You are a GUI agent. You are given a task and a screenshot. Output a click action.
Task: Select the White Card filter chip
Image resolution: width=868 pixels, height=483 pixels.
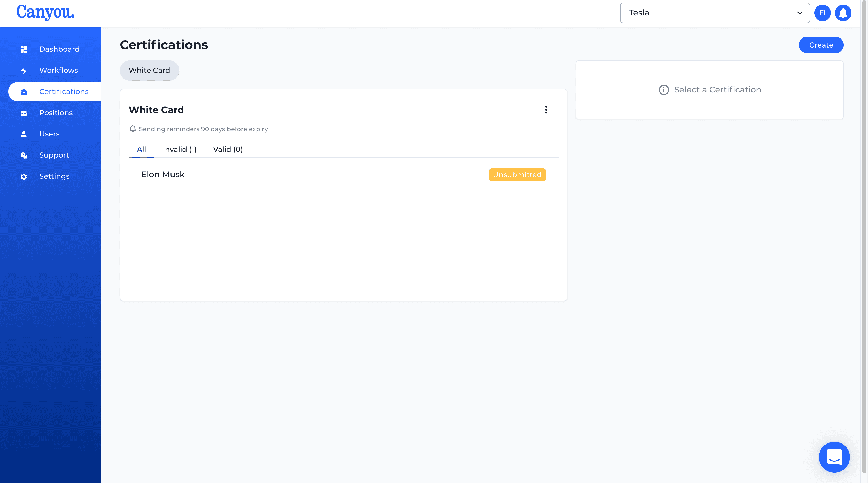coord(149,71)
